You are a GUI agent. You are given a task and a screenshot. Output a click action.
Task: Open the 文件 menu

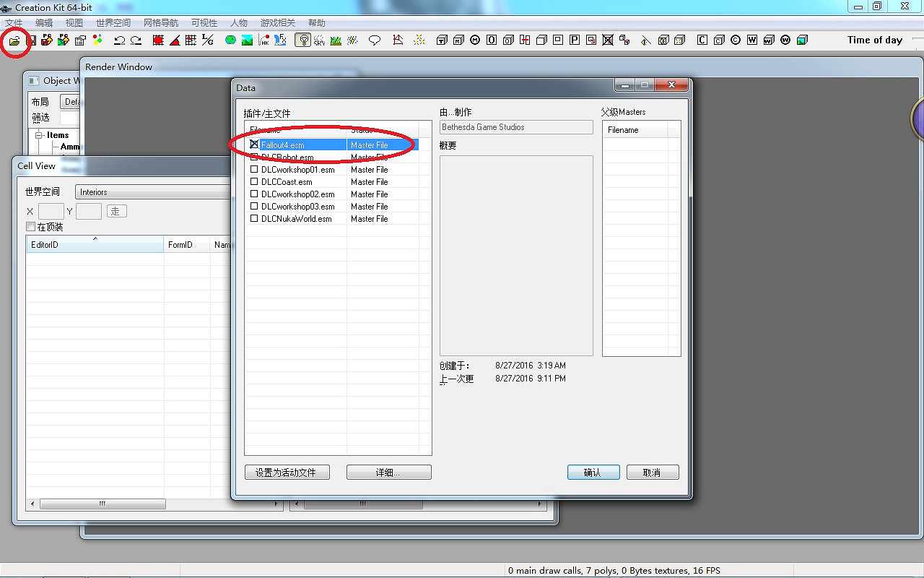coord(14,23)
